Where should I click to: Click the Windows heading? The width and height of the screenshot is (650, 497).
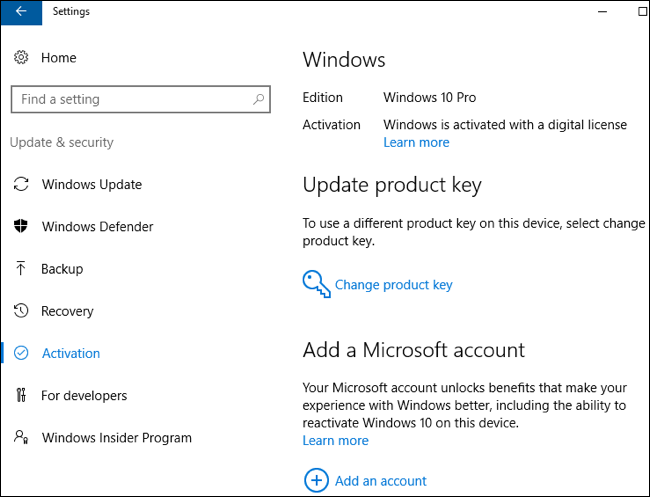(344, 60)
